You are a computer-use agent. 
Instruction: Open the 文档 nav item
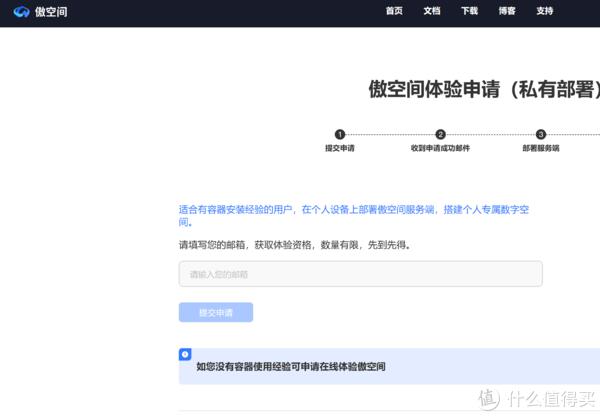432,11
